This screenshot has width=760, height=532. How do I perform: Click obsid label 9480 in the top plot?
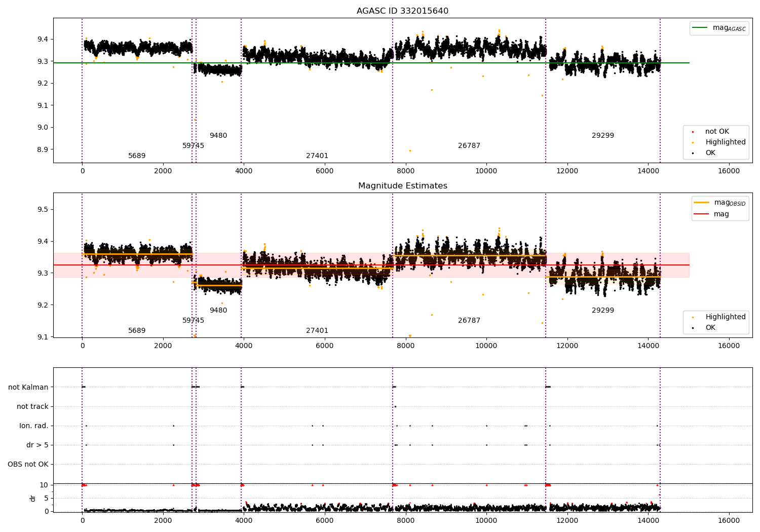pos(218,136)
